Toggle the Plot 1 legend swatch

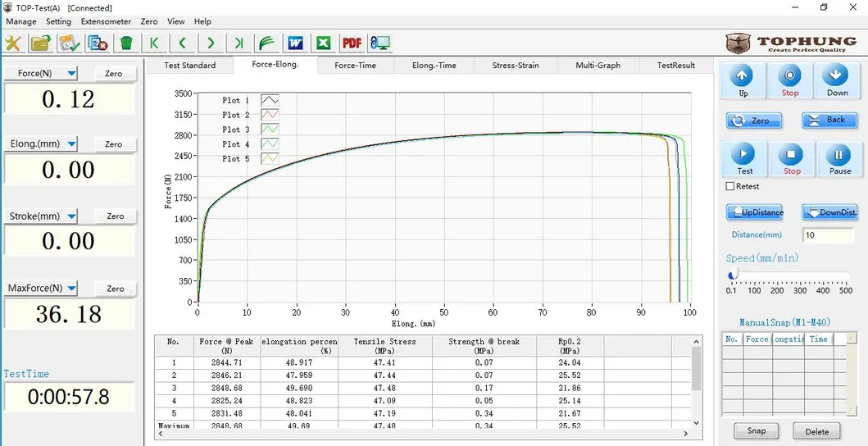[270, 100]
